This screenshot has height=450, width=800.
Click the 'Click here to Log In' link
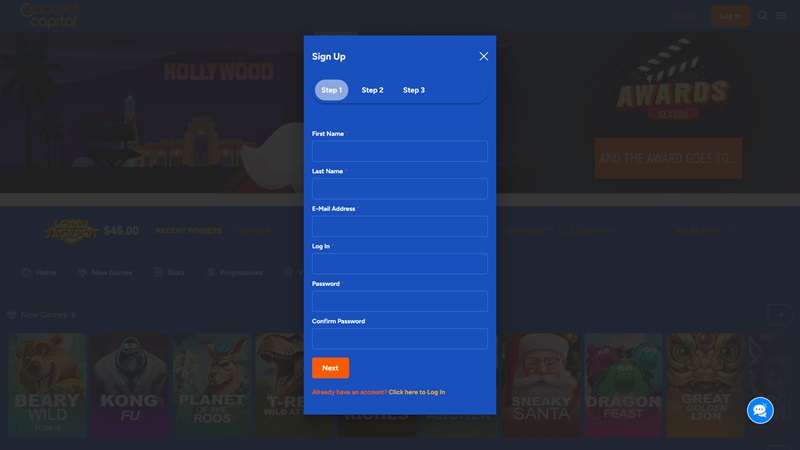[x=417, y=392]
